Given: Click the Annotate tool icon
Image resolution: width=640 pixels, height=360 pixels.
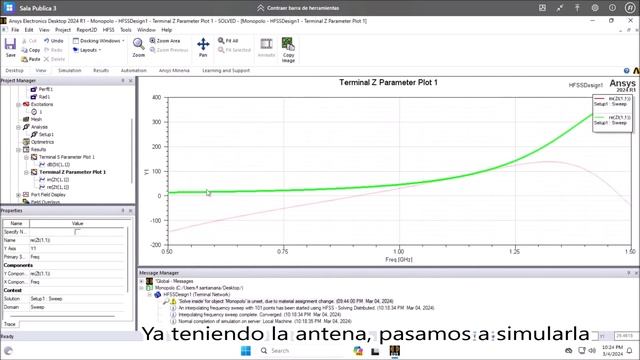Looking at the screenshot, I should 267,47.
